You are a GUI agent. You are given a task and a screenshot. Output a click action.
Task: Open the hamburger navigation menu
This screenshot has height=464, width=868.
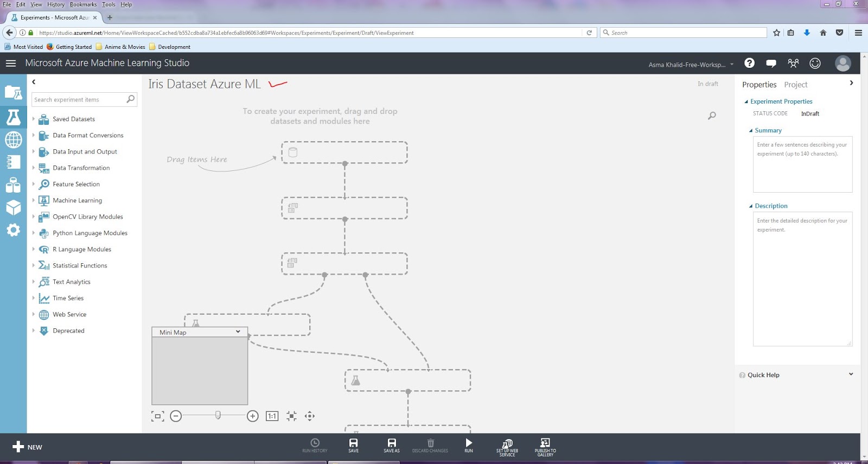[10, 63]
